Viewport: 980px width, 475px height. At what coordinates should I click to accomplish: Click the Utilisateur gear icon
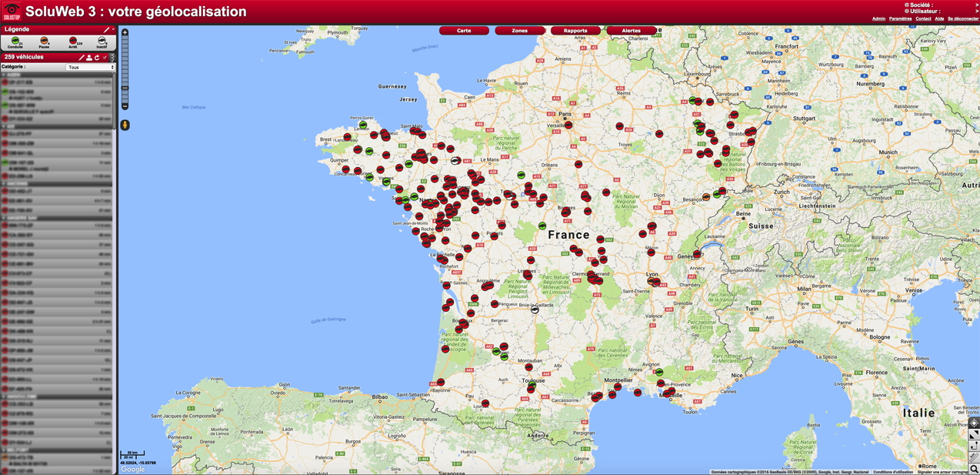907,12
